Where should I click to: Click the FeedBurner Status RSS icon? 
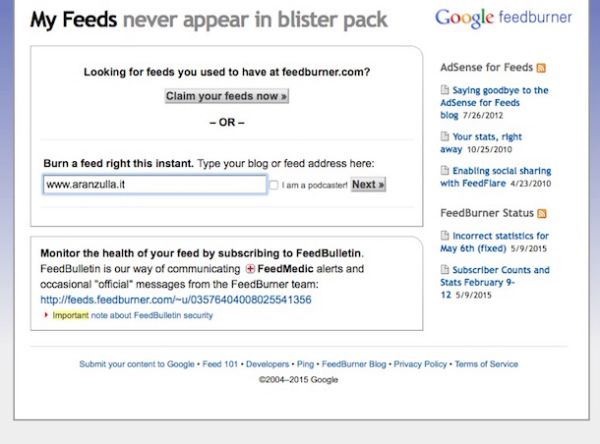click(543, 213)
